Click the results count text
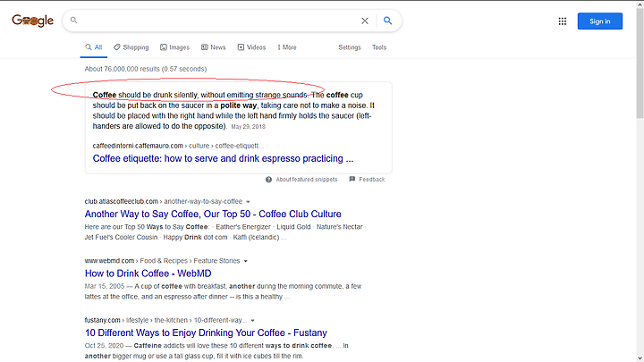This screenshot has height=362, width=644. [146, 69]
